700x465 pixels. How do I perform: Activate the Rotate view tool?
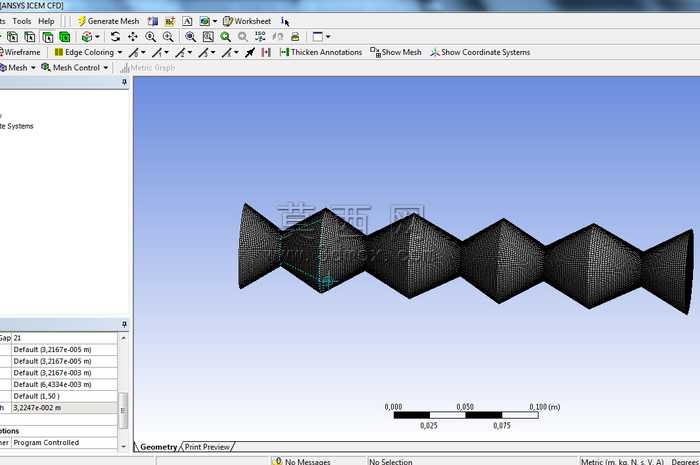pyautogui.click(x=115, y=37)
